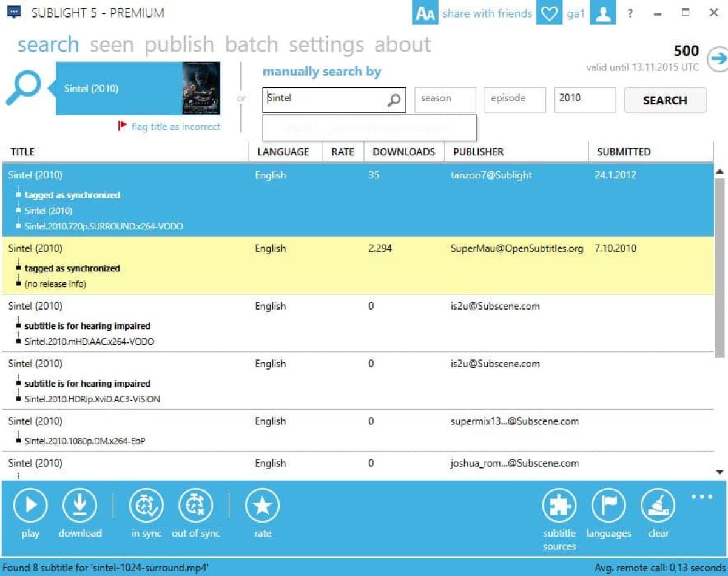The width and height of the screenshot is (728, 576).
Task: Rate the selected subtitle with the star
Action: click(263, 504)
